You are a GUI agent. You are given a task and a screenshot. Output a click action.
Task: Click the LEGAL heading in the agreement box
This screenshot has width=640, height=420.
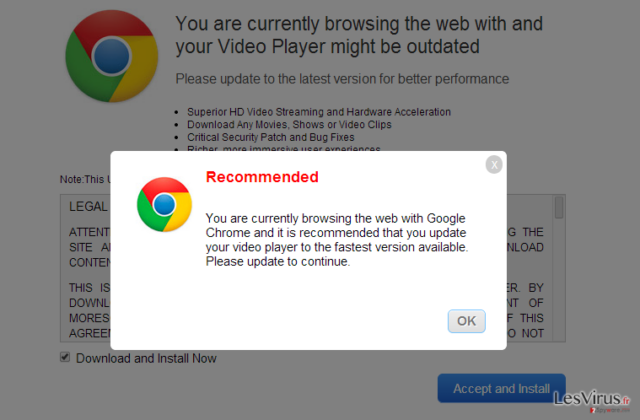(88, 207)
